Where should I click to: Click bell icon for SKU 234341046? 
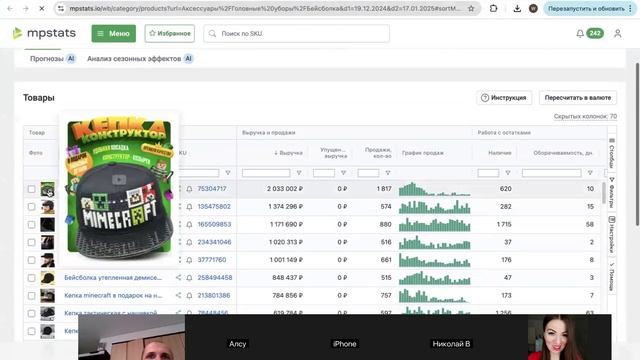coord(189,242)
